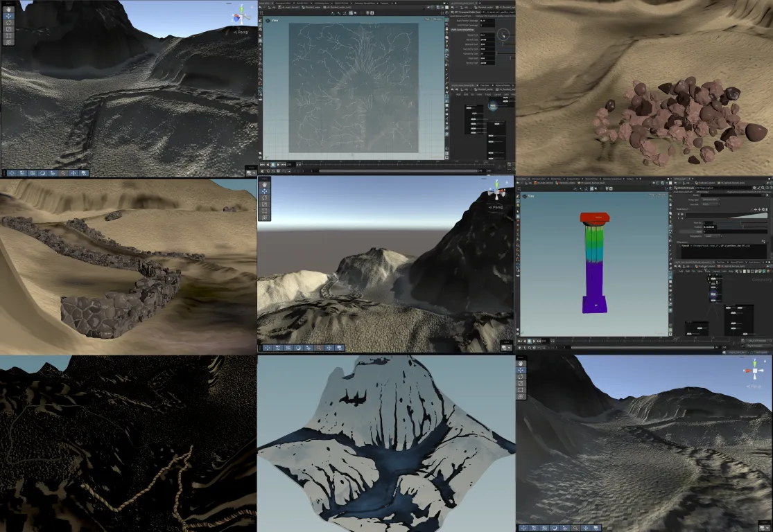Screen dimensions: 773x532
Task: Select the View tool in the top-left viewport toolbar
Action: coord(8,10)
